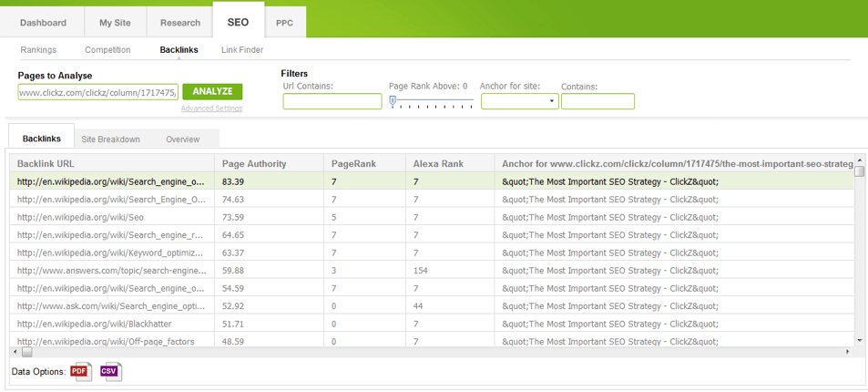Click Page Authority value 54.59

pyautogui.click(x=233, y=288)
